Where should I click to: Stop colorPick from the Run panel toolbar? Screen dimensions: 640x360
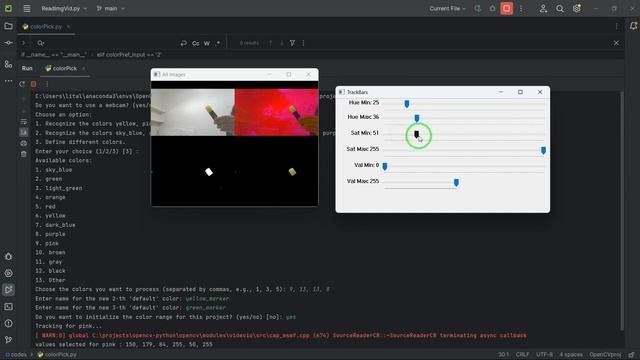tap(34, 84)
